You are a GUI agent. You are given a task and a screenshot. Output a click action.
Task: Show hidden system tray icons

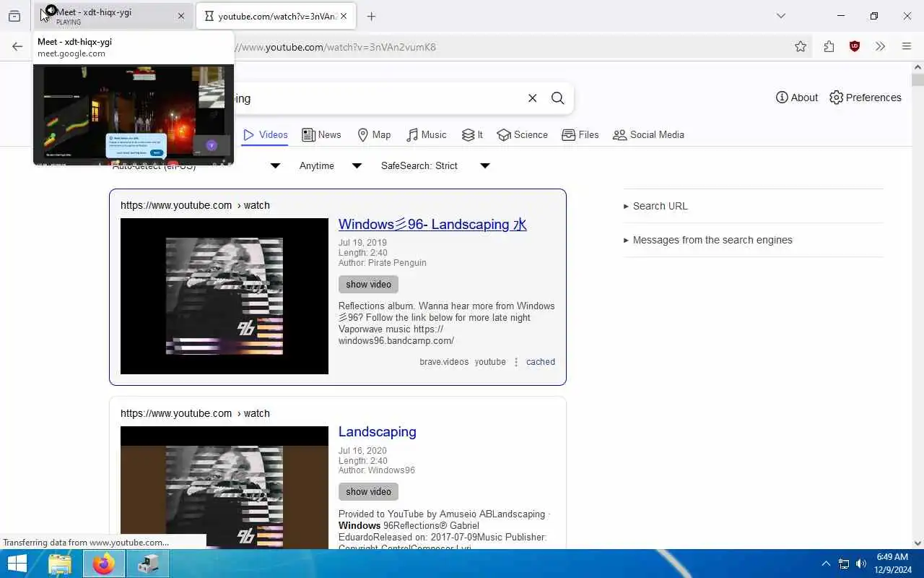pyautogui.click(x=826, y=564)
